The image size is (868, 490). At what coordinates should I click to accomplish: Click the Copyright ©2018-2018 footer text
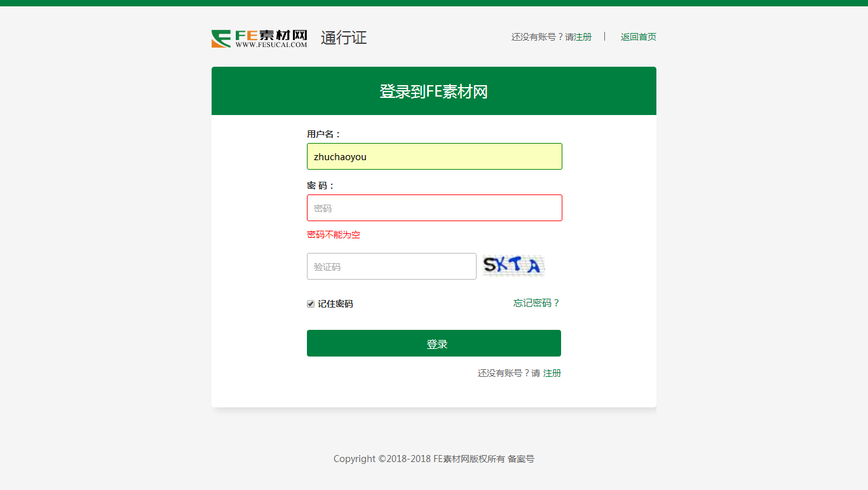coord(382,459)
